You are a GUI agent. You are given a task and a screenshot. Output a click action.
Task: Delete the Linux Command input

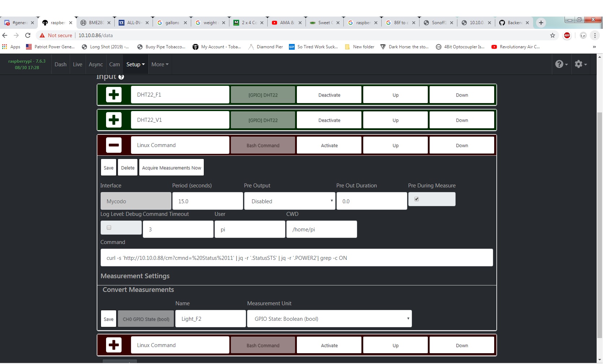point(128,168)
